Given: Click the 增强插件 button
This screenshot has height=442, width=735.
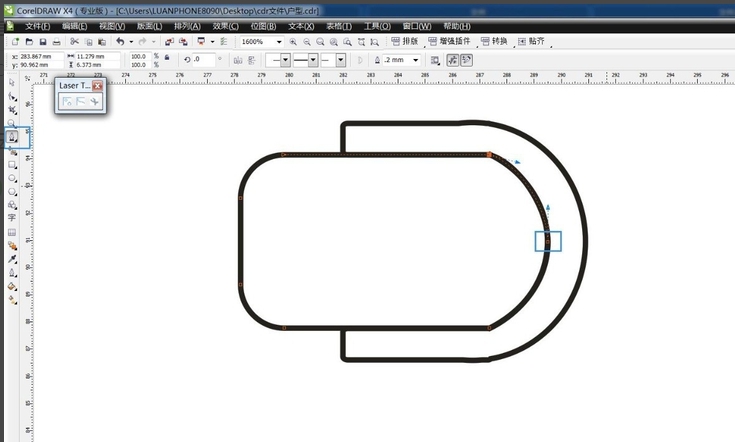Looking at the screenshot, I should (451, 42).
